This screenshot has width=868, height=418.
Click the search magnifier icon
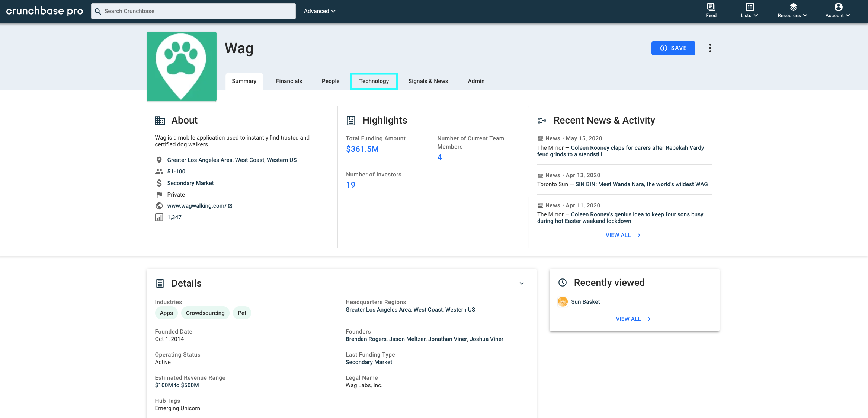(98, 11)
